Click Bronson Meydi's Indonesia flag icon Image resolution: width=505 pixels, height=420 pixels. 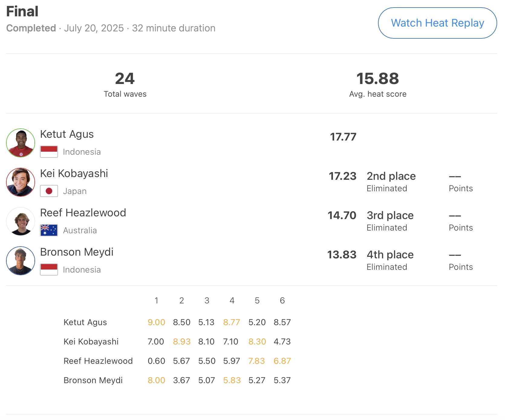pyautogui.click(x=49, y=270)
